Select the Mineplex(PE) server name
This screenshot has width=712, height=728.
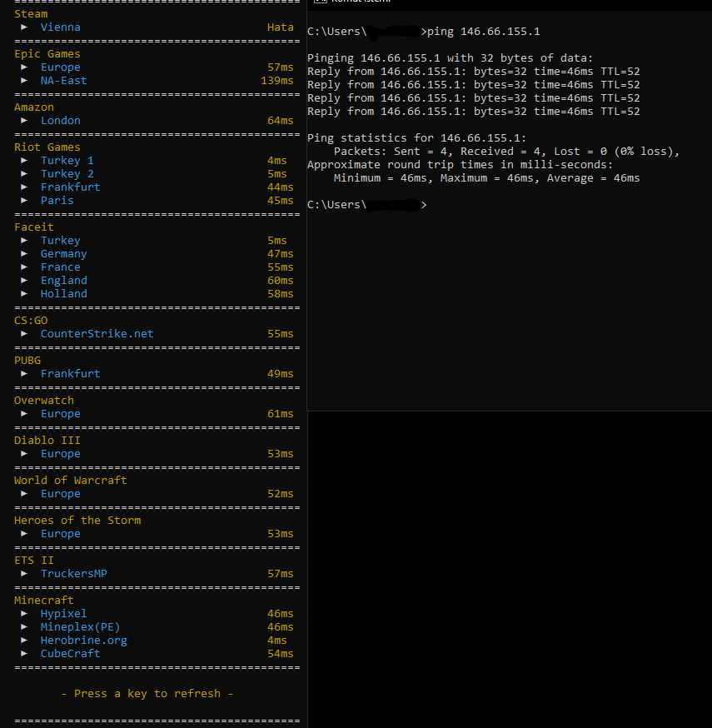(73, 627)
